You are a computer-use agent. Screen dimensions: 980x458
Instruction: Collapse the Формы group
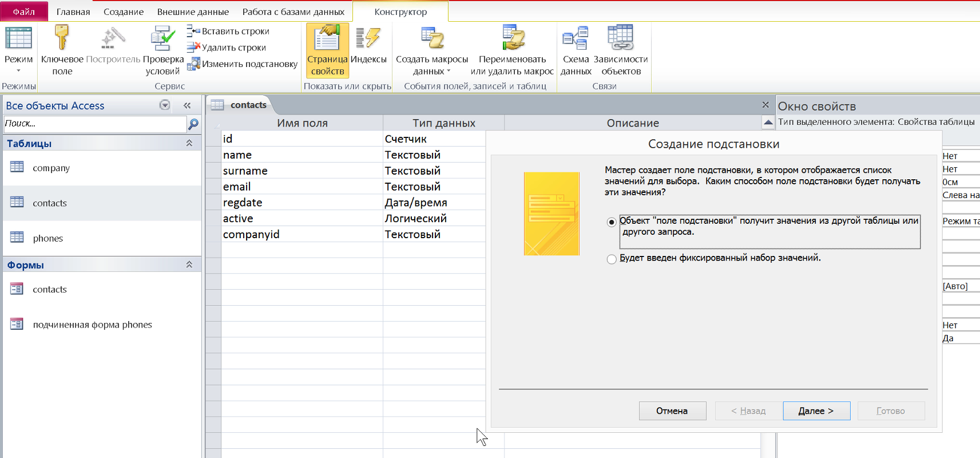point(189,264)
